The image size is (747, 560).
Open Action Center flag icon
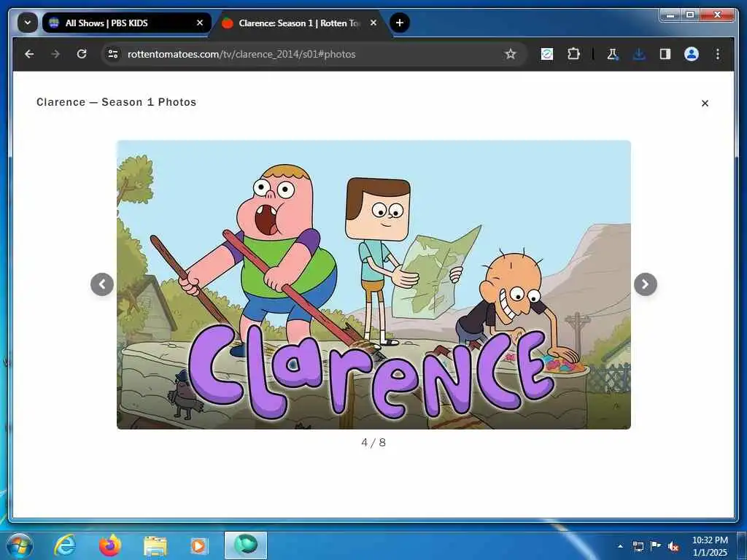point(656,545)
